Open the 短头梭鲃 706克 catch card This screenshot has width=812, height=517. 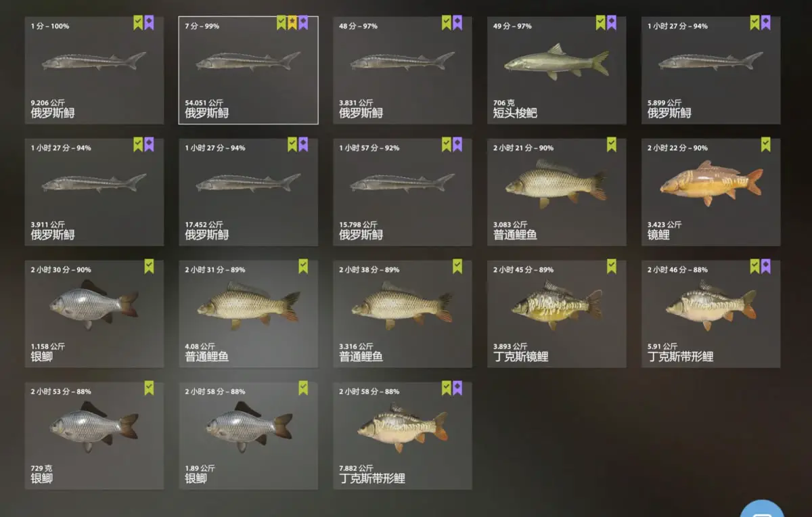[557, 70]
